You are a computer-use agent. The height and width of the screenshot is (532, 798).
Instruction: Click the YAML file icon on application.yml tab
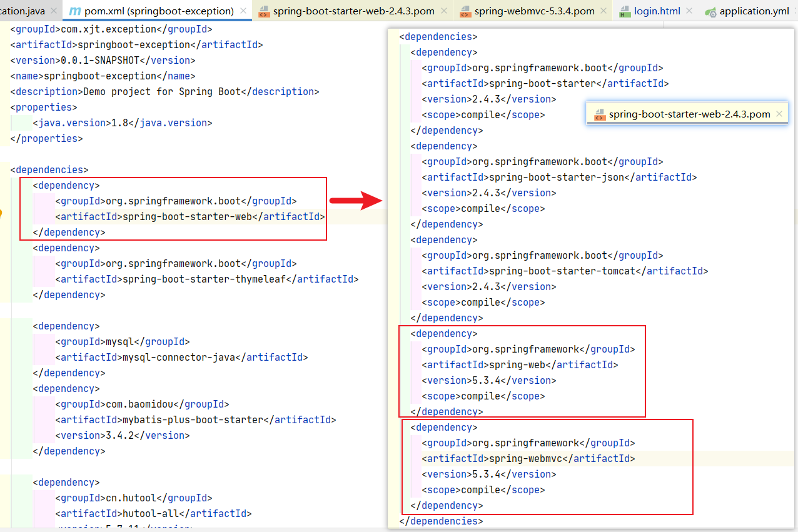(x=710, y=11)
